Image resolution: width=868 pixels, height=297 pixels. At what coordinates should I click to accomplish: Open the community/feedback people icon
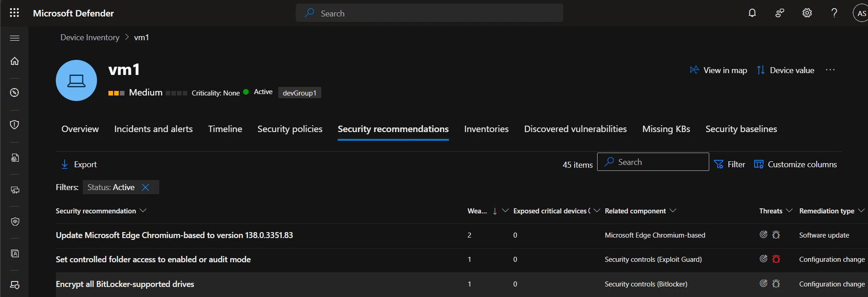coord(780,13)
